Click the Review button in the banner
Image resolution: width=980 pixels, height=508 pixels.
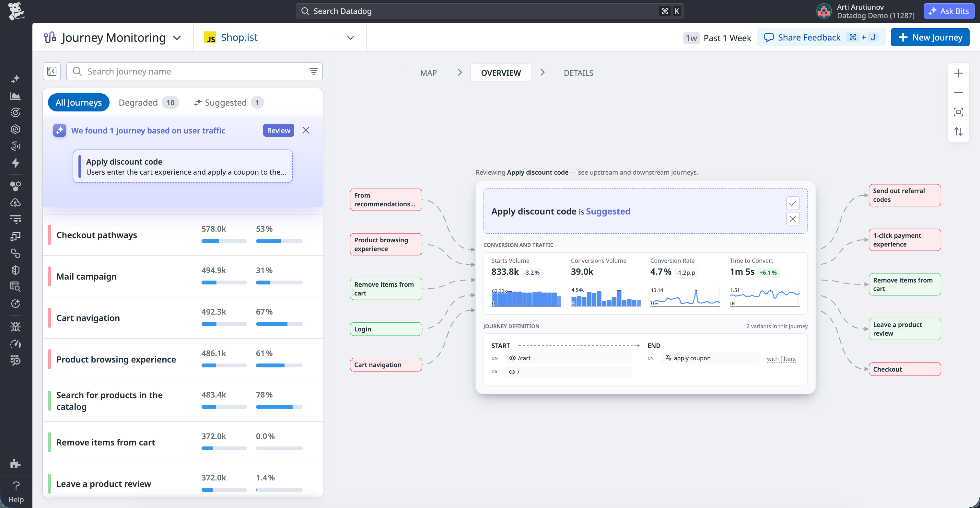pos(278,131)
